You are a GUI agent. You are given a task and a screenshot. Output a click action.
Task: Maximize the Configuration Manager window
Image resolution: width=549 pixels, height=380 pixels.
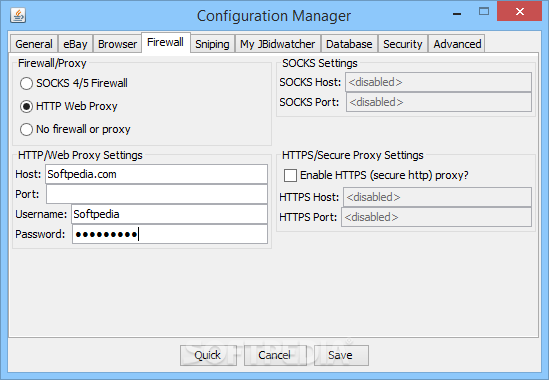(484, 12)
